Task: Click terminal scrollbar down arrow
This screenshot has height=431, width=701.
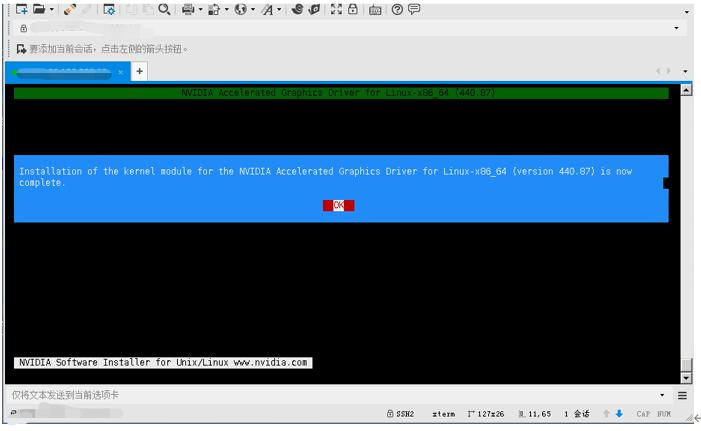Action: (685, 377)
